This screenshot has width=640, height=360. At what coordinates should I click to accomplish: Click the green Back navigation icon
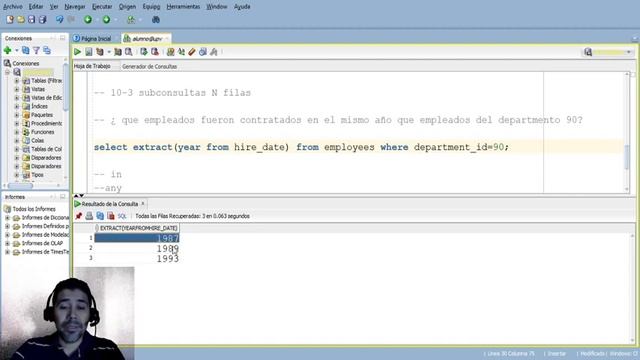click(x=88, y=19)
